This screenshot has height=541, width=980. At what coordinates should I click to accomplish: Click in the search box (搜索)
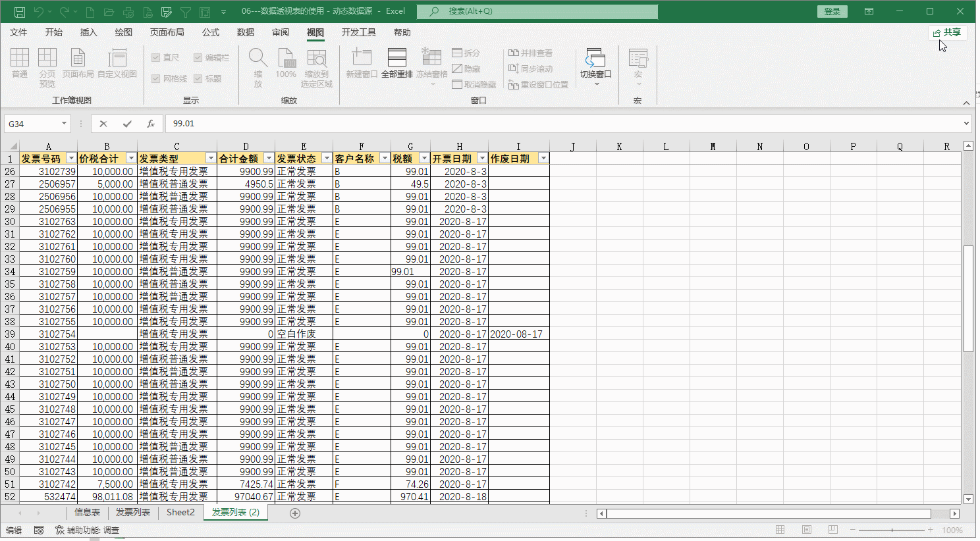537,11
